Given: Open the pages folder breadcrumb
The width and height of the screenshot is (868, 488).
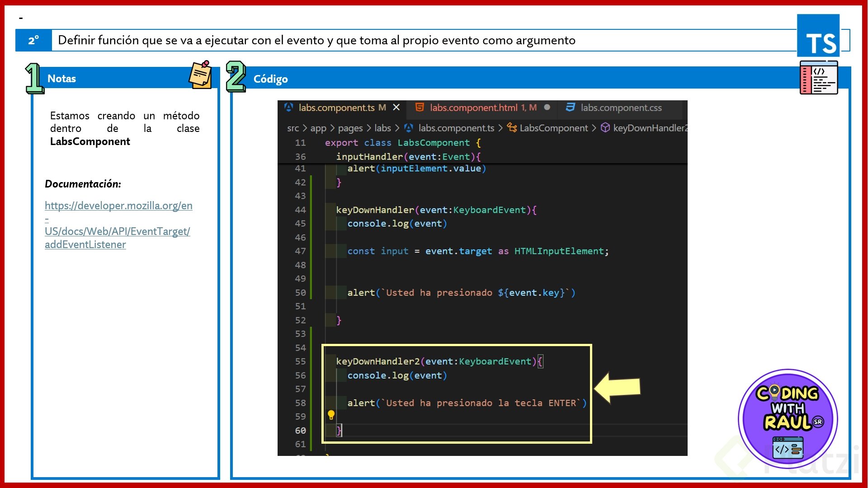Looking at the screenshot, I should click(x=350, y=128).
